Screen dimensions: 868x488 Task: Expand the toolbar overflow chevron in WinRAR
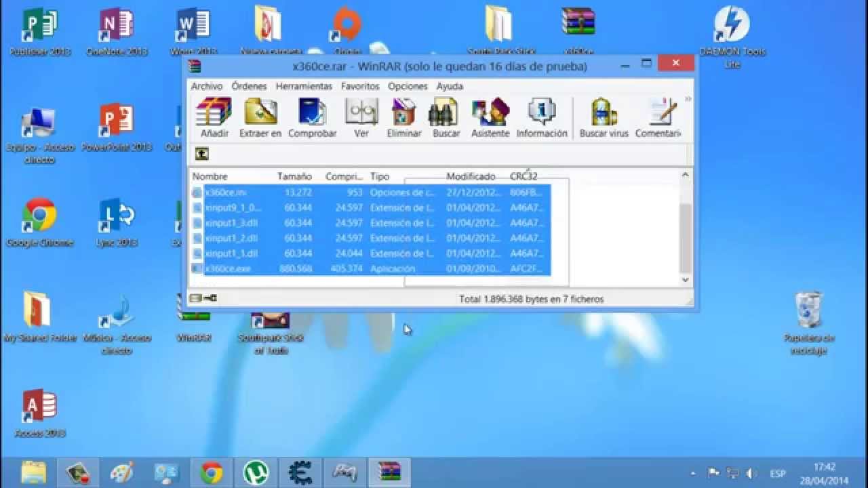point(688,100)
